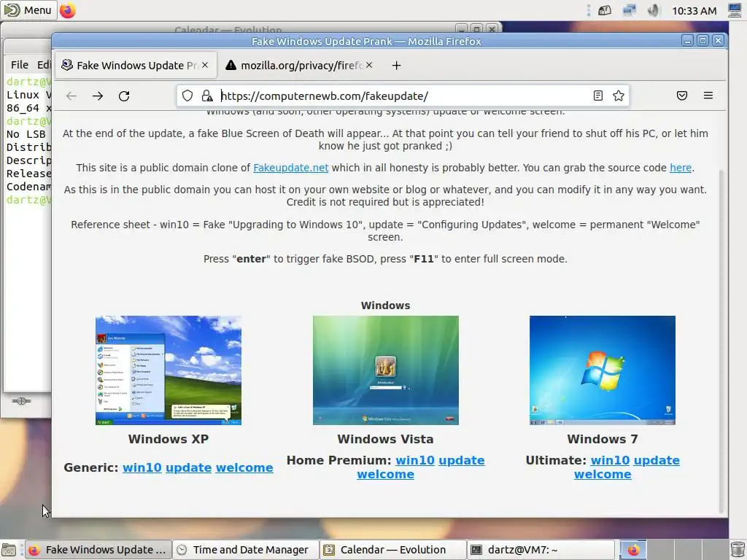Switch to dartz@VM7 terminal taskbar item
Viewport: 747px width, 560px height.
coord(541,550)
